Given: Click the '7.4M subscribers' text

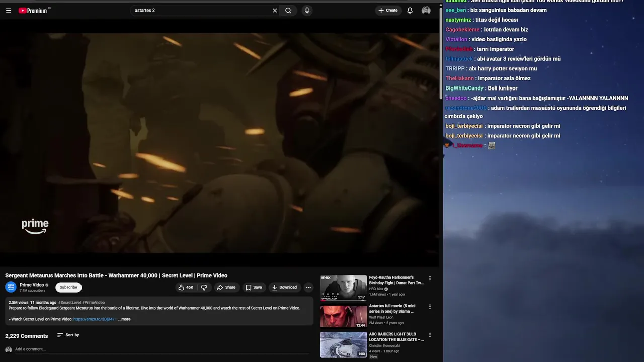Looking at the screenshot, I should 32,291.
